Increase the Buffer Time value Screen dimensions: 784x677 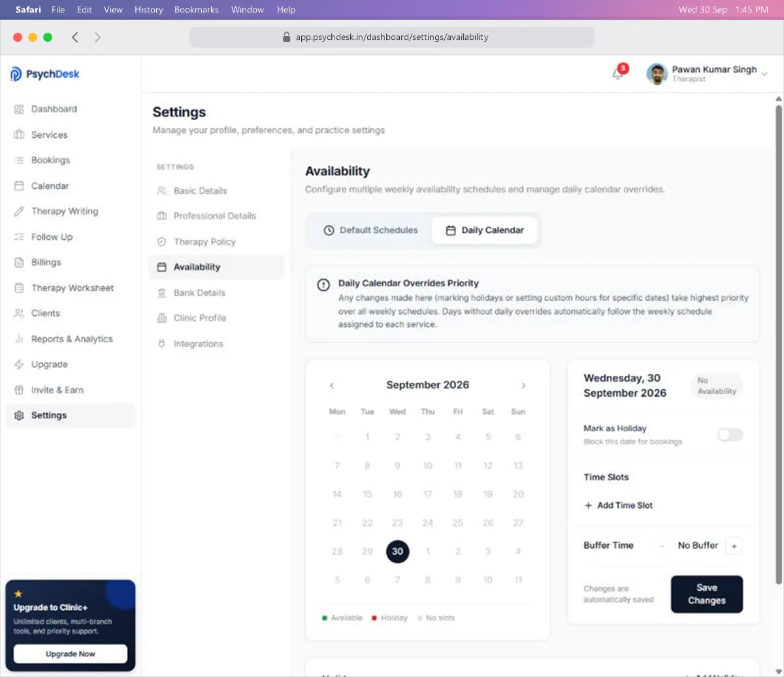(x=734, y=546)
